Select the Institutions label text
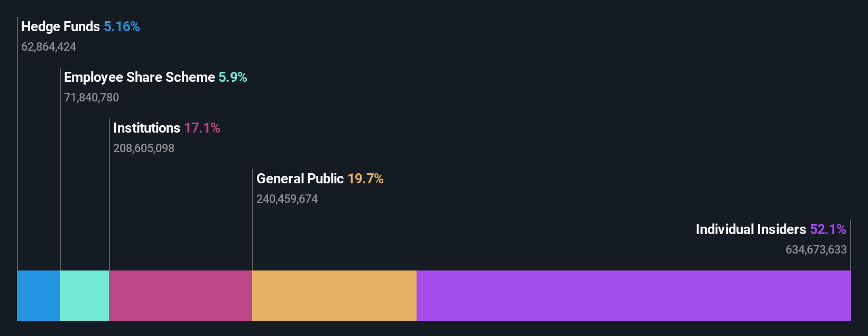This screenshot has height=336, width=868. (x=146, y=128)
